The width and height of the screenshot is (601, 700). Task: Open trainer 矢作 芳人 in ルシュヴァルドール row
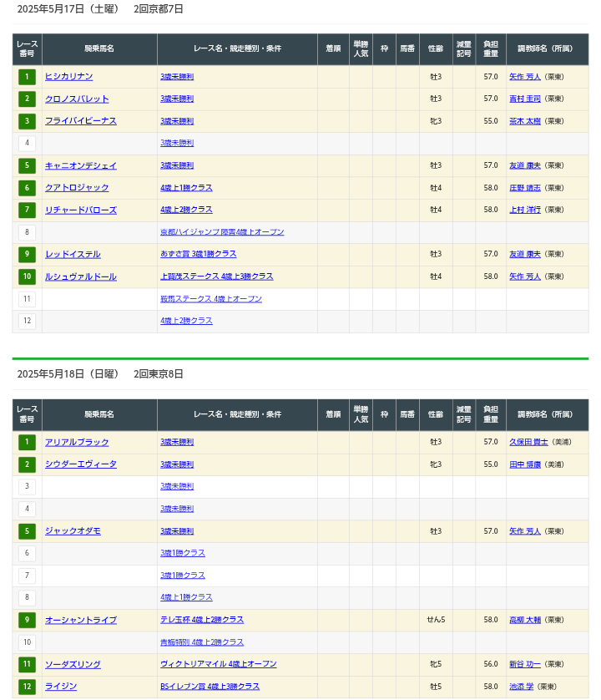pos(525,276)
